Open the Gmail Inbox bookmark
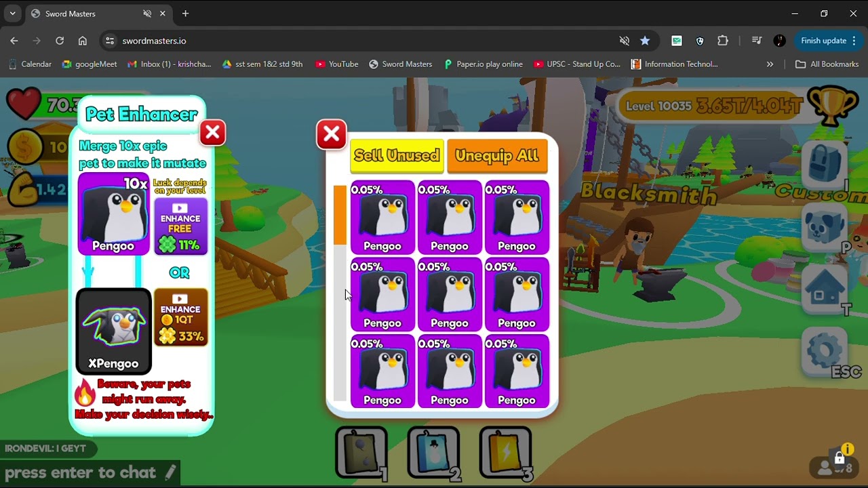The height and width of the screenshot is (488, 868). click(170, 64)
